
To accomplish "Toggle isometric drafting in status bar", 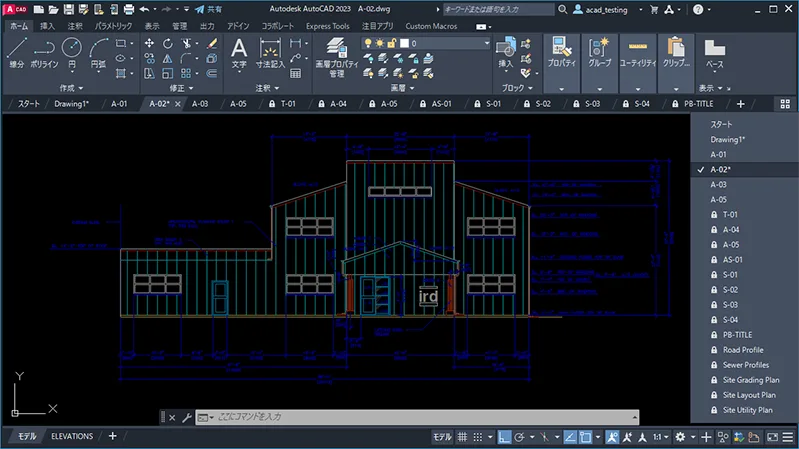I will [544, 437].
